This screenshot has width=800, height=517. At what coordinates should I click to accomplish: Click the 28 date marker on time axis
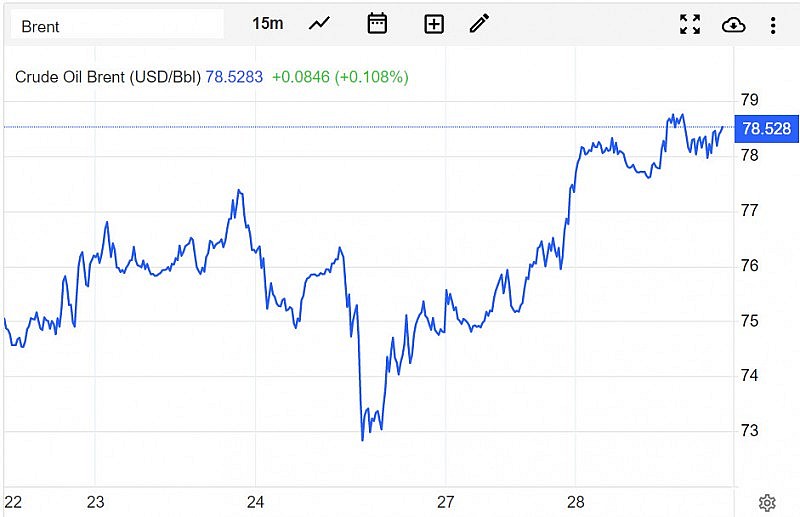click(576, 502)
